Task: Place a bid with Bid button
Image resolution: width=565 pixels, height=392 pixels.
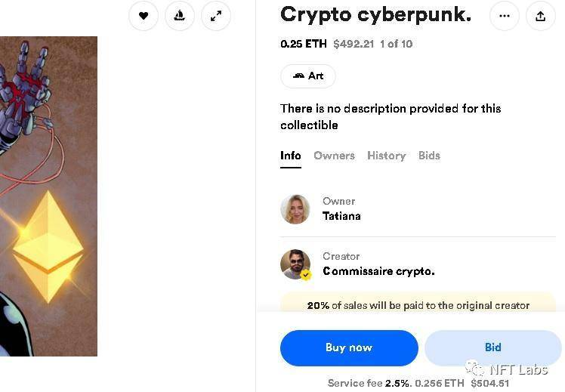Action: [x=492, y=347]
